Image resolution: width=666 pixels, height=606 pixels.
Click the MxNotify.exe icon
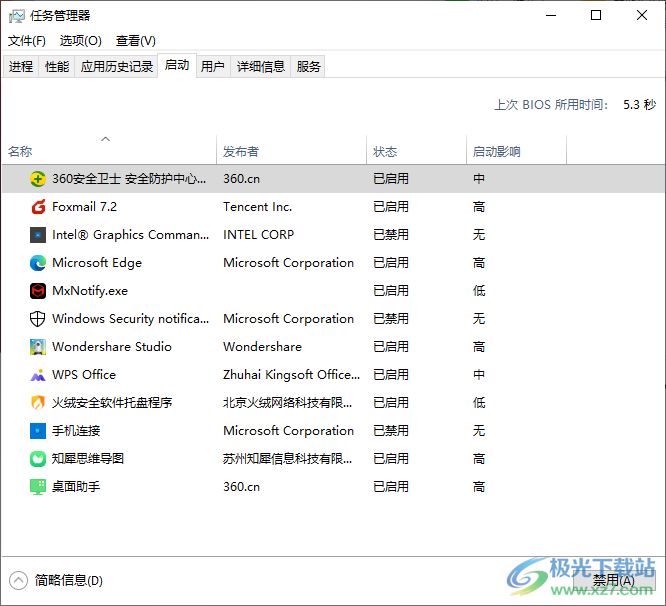point(38,291)
